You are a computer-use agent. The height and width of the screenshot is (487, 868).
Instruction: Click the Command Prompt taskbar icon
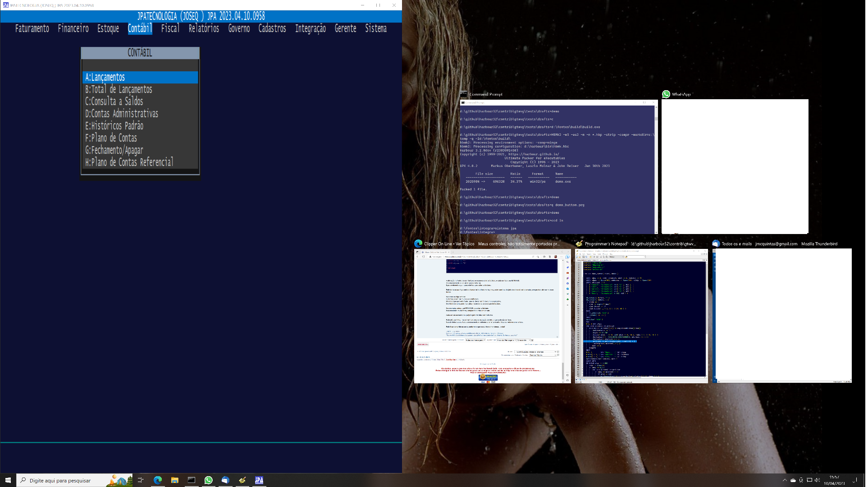192,480
